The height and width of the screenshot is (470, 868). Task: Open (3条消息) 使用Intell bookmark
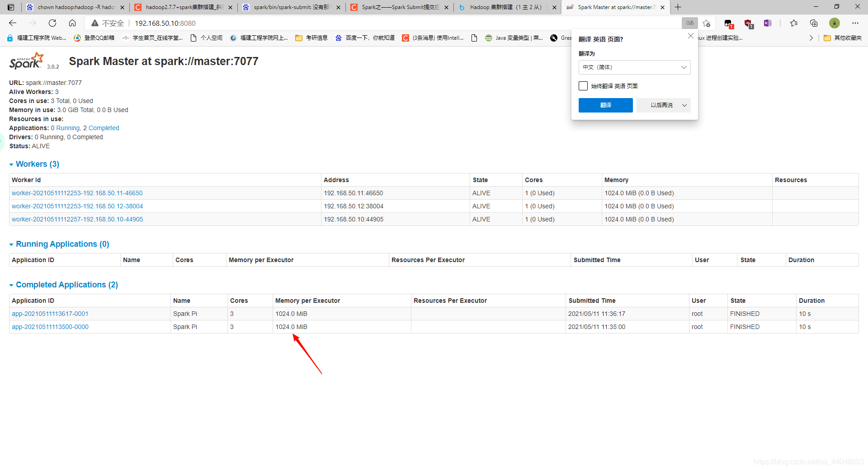(x=433, y=38)
